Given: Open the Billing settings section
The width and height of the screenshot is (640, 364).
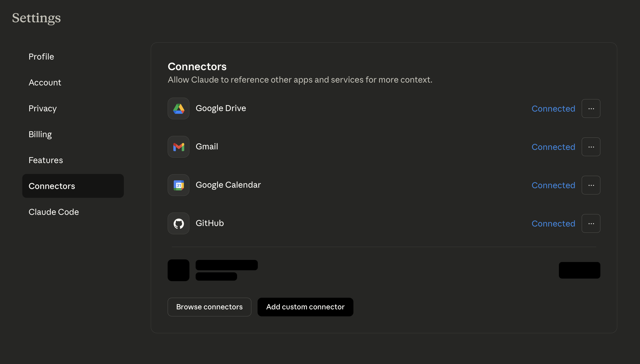Looking at the screenshot, I should (40, 134).
